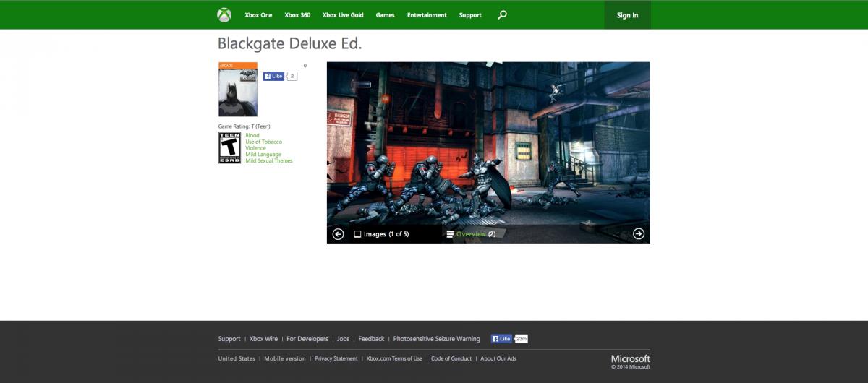Change region via United States link
The width and height of the screenshot is (868, 383).
click(x=237, y=358)
